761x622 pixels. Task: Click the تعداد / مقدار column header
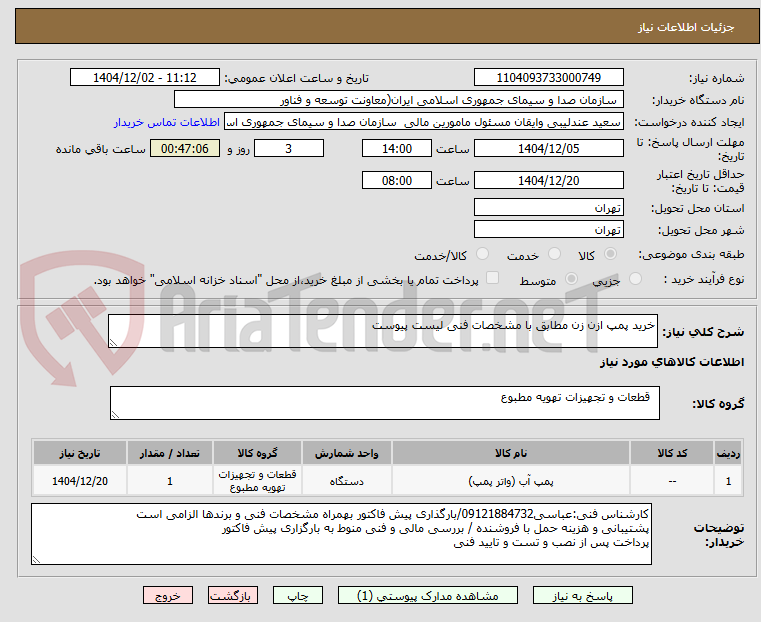[x=169, y=453]
